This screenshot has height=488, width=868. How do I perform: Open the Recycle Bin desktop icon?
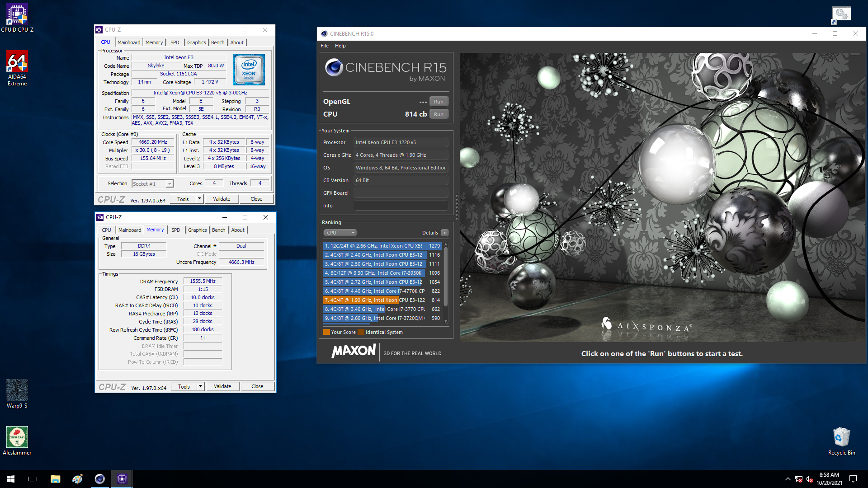pos(841,441)
